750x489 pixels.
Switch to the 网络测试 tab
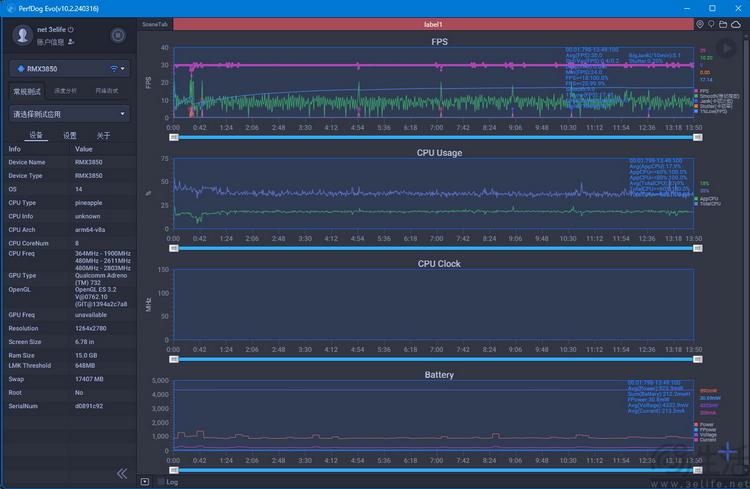[107, 91]
